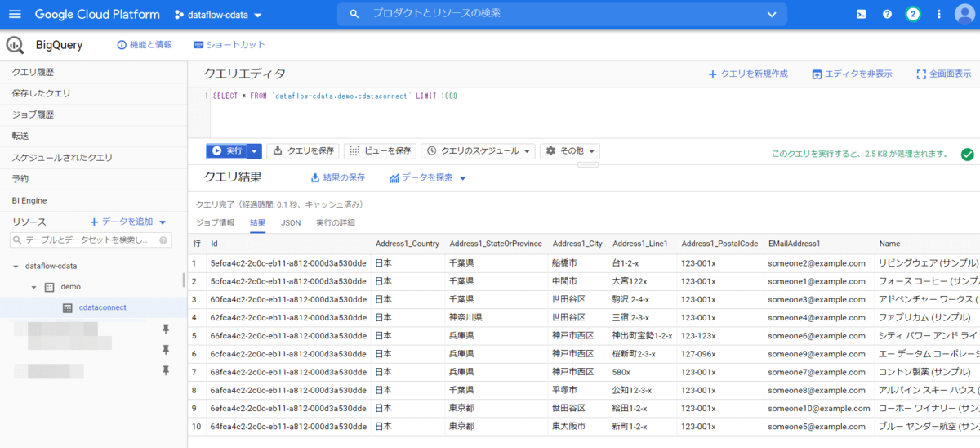Open 機能と情報 info link
Image resolution: width=980 pixels, height=448 pixels.
(x=145, y=45)
